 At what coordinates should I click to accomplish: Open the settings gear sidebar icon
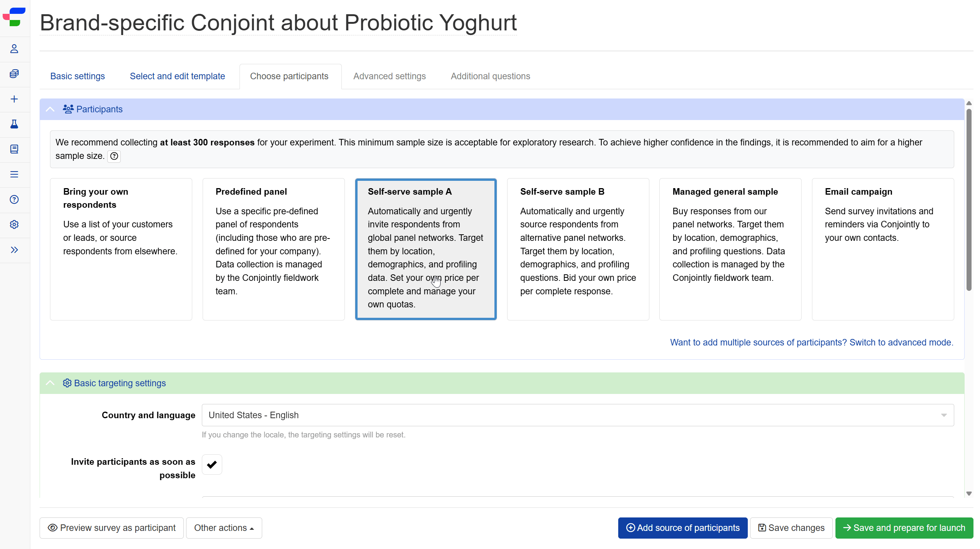coord(14,225)
